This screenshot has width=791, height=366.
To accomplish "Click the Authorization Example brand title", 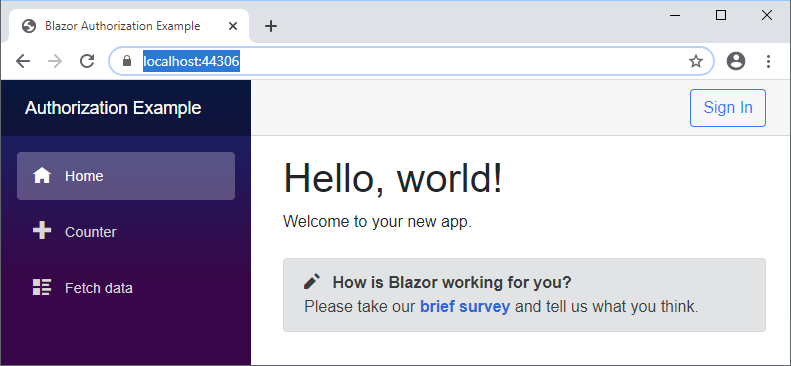I will (113, 108).
